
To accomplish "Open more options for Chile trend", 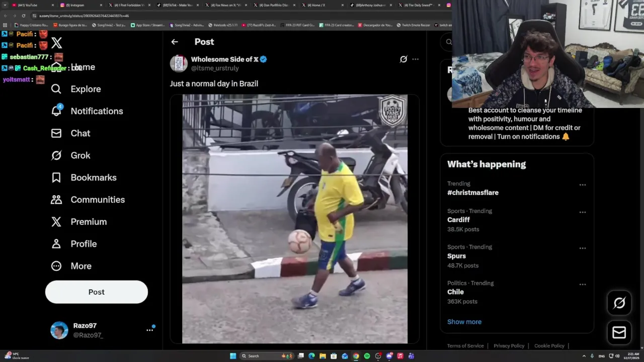I will coord(583,285).
